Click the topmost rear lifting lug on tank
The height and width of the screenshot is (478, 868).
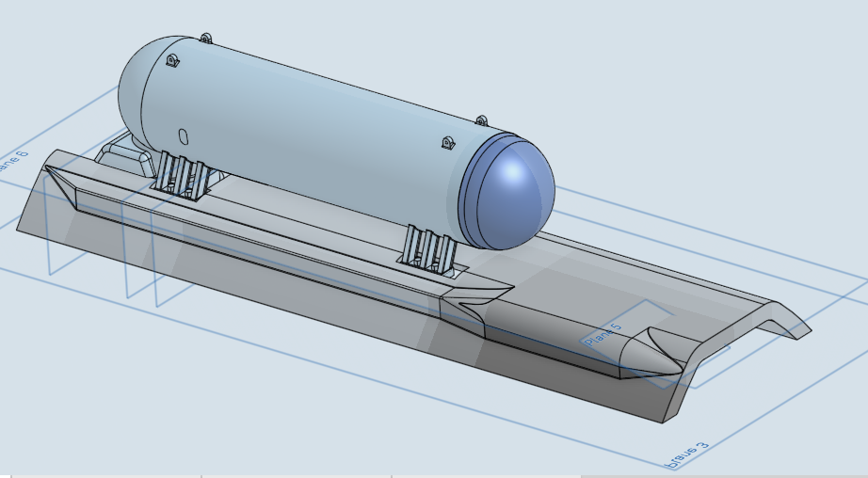coord(205,39)
